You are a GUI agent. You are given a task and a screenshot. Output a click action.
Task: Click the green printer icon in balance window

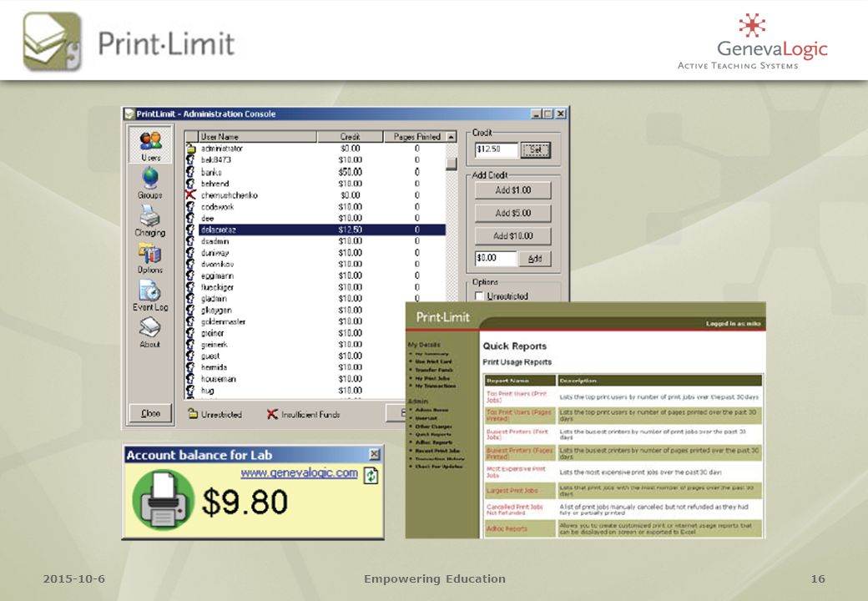164,500
